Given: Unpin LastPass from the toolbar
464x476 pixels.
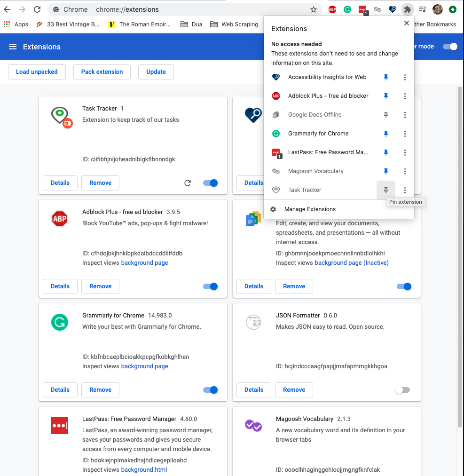Looking at the screenshot, I should point(385,152).
